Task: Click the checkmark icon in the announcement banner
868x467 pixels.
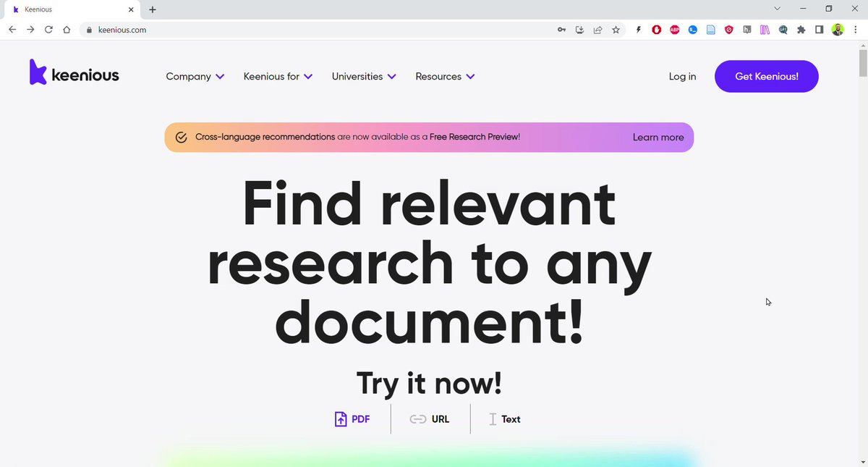Action: tap(182, 137)
